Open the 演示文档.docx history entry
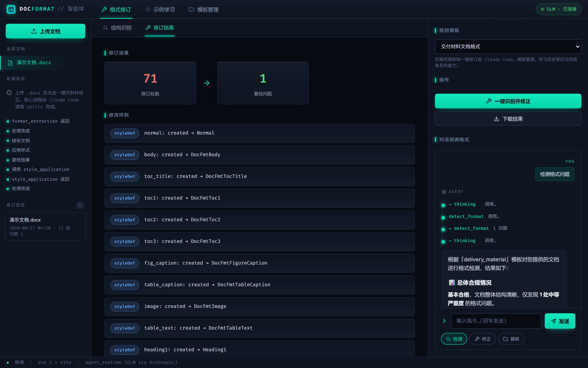Viewport: 588px width, 368px height. (46, 226)
